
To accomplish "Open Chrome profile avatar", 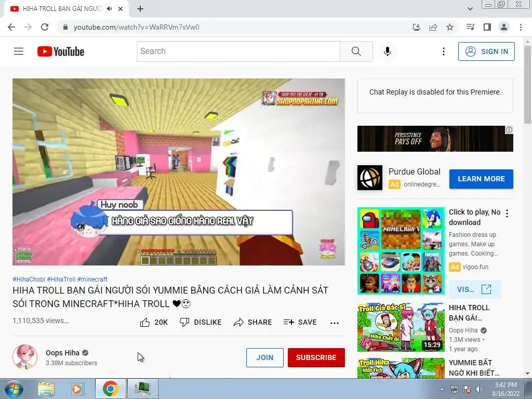I will coord(504,27).
